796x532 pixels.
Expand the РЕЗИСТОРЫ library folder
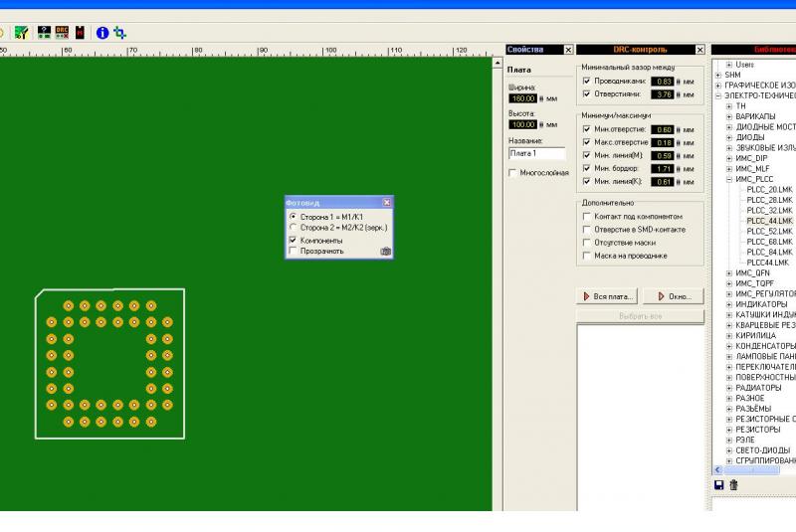(728, 430)
